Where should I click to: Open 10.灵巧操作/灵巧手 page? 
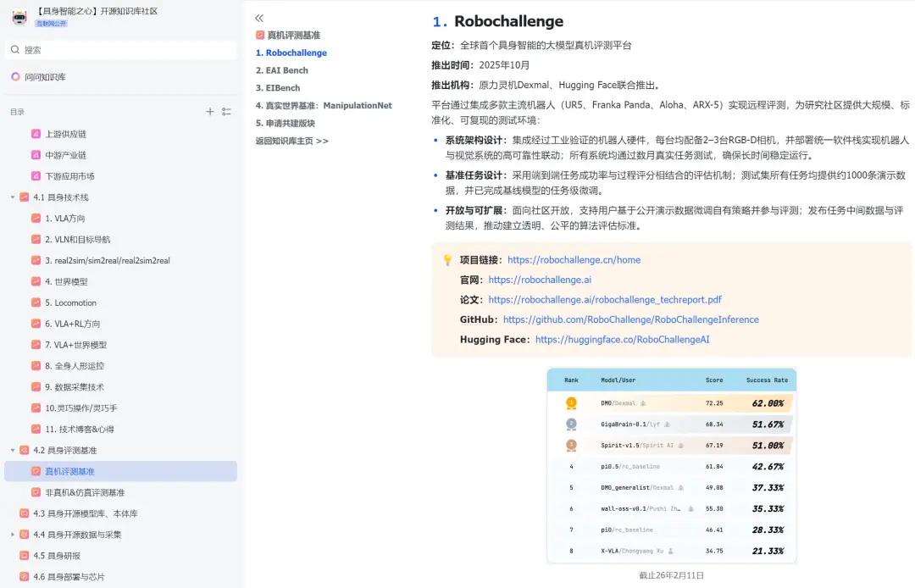[x=81, y=408]
